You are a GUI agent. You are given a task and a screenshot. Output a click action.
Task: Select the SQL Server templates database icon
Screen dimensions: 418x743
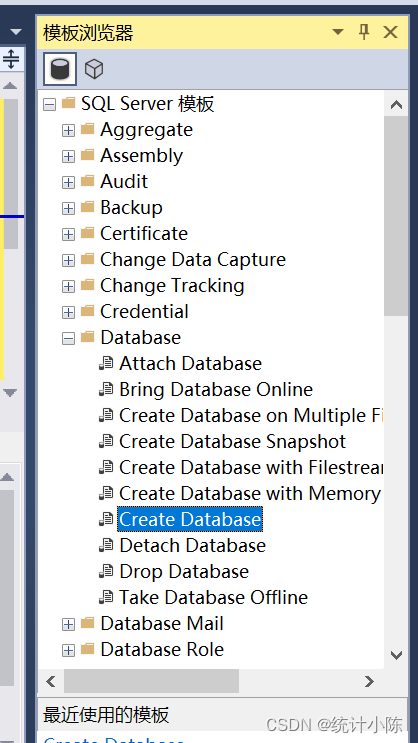tap(60, 69)
